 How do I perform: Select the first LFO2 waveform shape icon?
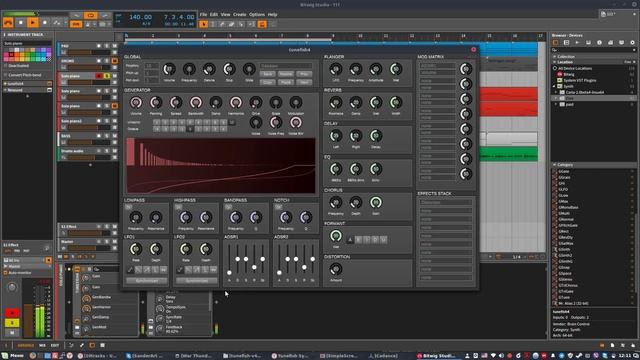click(x=180, y=270)
